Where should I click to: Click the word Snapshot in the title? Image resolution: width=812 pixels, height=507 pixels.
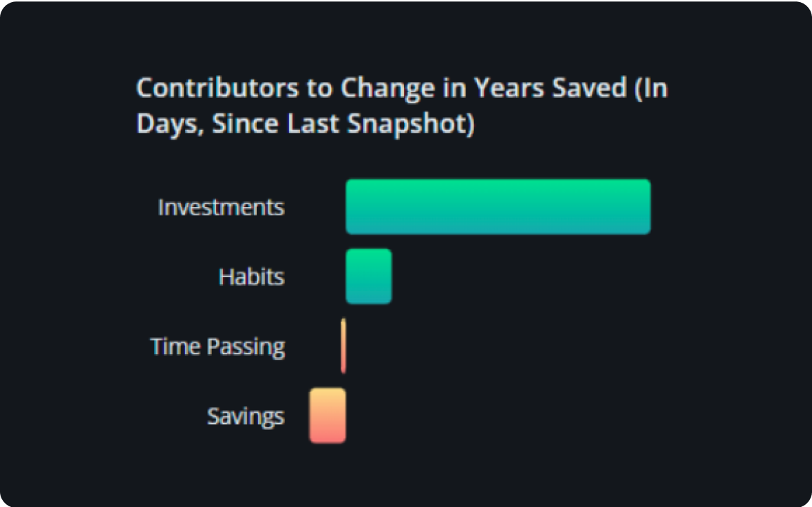[x=411, y=124]
